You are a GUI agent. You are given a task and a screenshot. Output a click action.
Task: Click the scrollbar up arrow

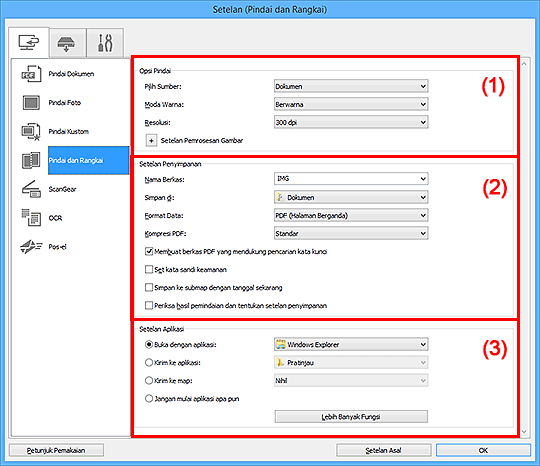(x=524, y=64)
